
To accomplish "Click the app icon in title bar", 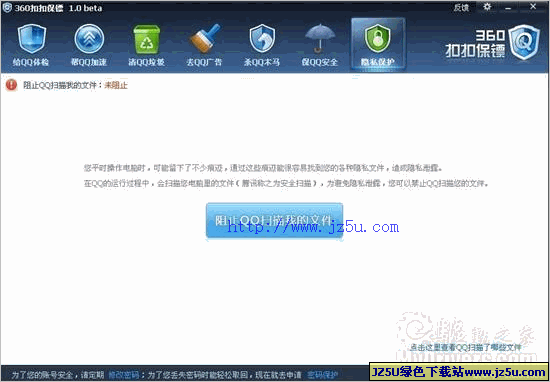I will click(7, 8).
